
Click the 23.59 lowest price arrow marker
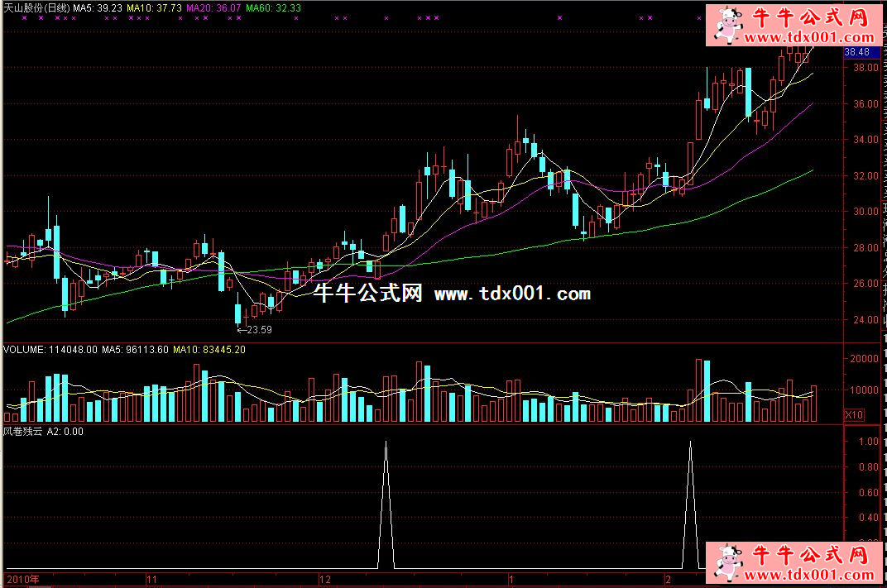coord(255,329)
